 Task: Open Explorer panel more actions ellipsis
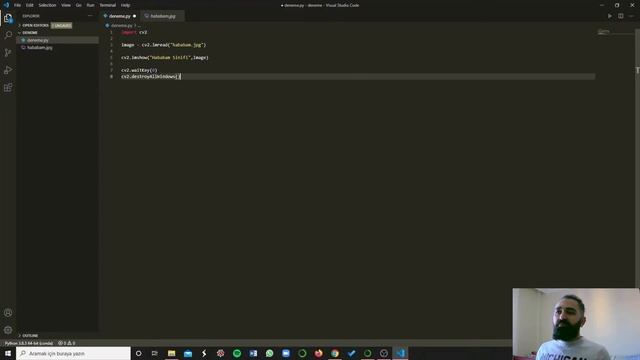click(x=90, y=16)
